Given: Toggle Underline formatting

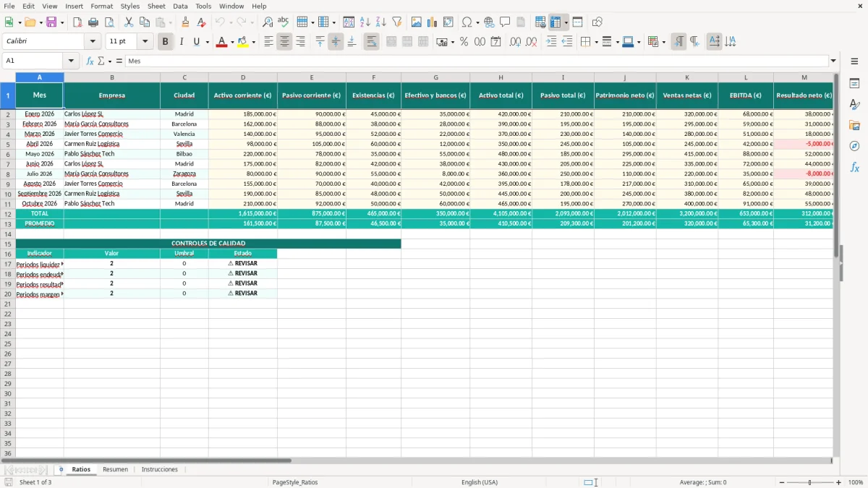Looking at the screenshot, I should tap(197, 42).
